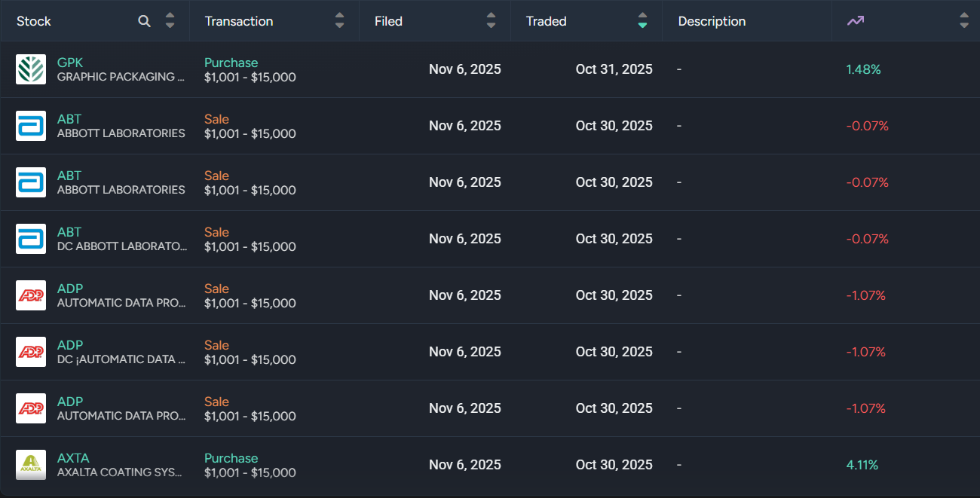Click the 1.48% return on GPK row
This screenshot has width=980, height=498.
click(x=863, y=69)
